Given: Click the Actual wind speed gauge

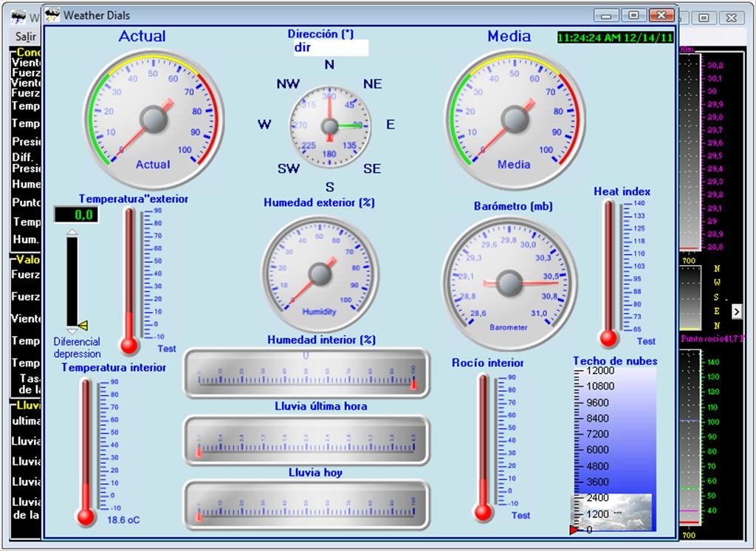Looking at the screenshot, I should tap(154, 120).
